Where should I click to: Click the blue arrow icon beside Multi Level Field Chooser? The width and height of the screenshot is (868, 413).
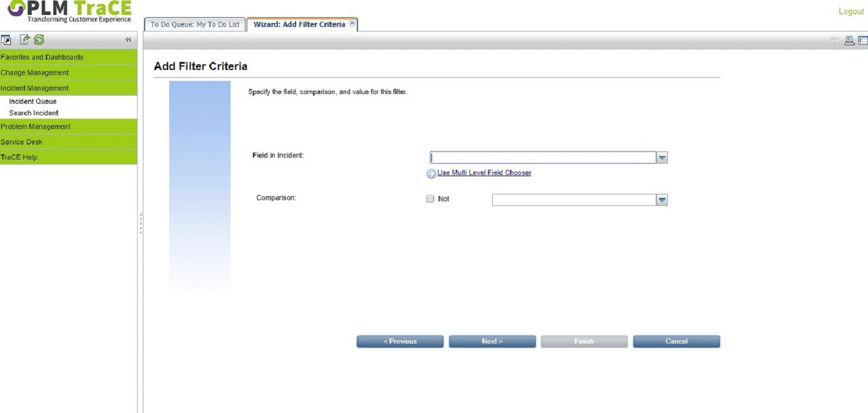[x=431, y=174]
